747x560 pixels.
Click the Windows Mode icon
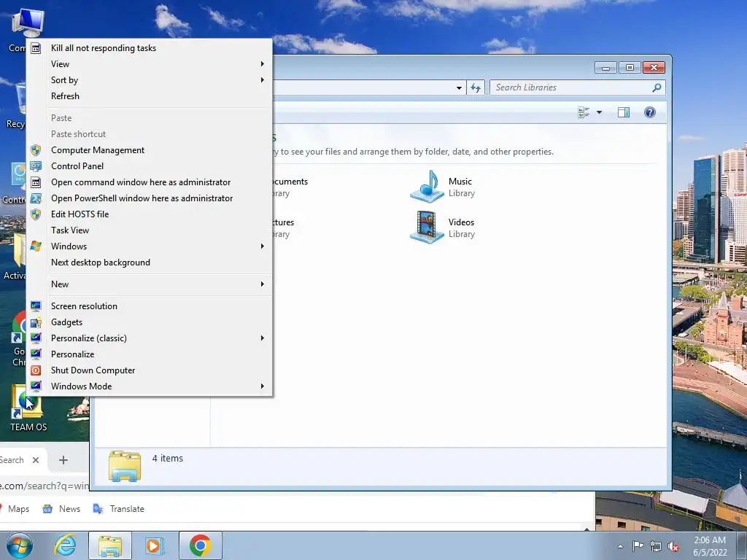(x=36, y=386)
